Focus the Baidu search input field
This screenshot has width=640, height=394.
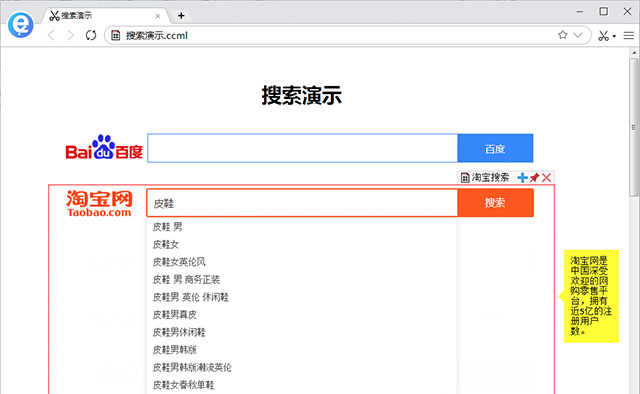(x=302, y=148)
